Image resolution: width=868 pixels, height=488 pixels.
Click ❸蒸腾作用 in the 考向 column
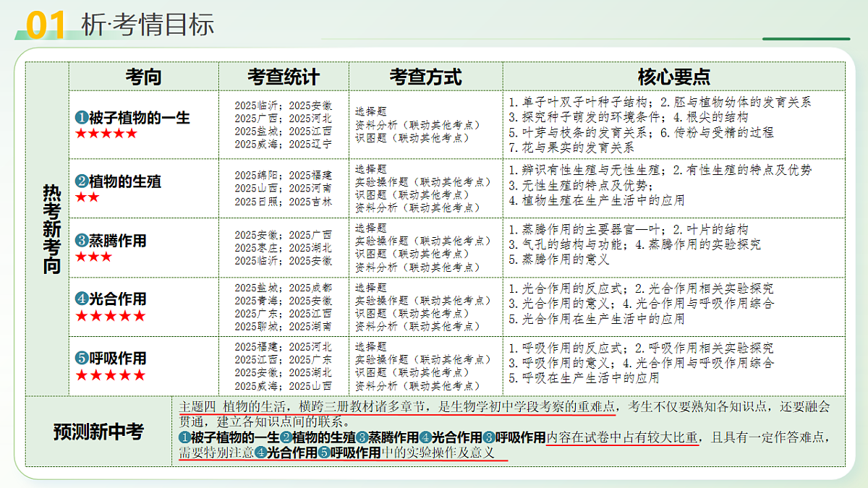[111, 241]
